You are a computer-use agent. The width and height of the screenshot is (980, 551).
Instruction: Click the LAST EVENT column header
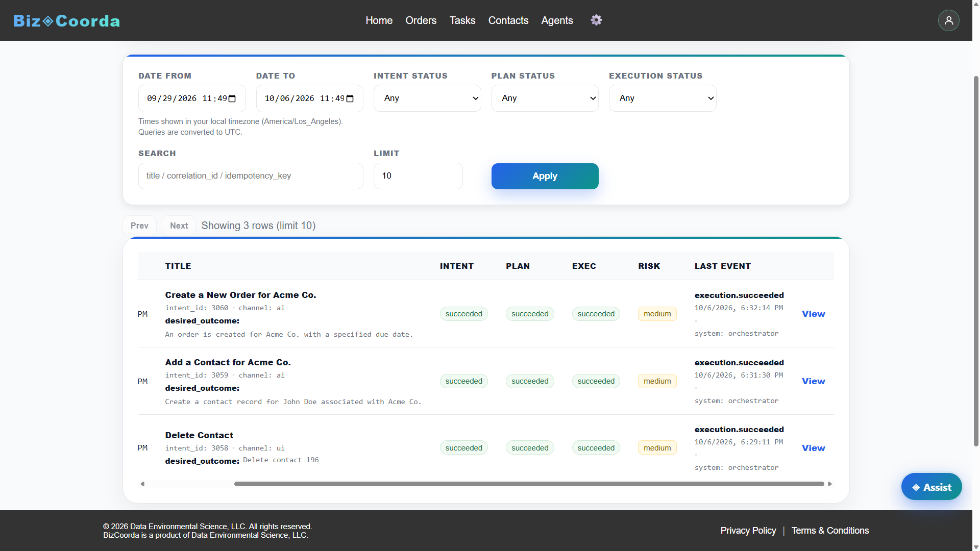722,266
